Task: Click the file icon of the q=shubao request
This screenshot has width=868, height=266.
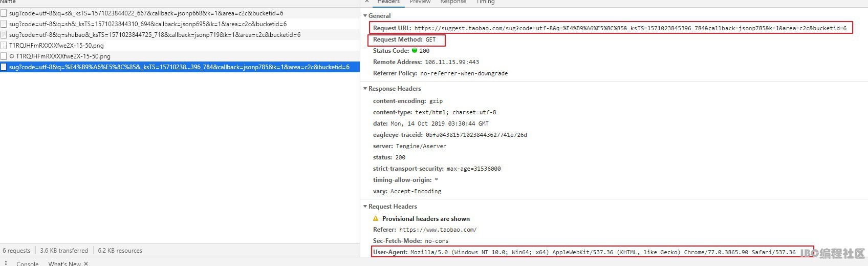Action: [x=4, y=35]
